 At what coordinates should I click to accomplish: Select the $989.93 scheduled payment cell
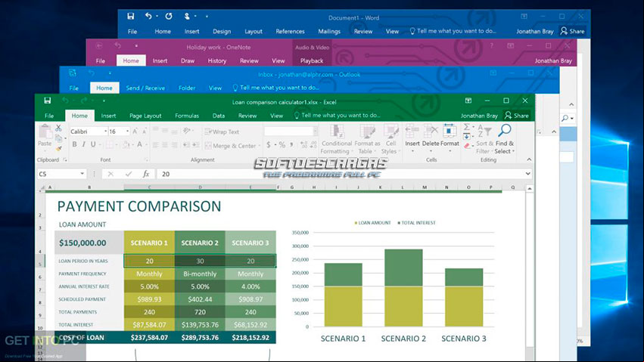[150, 299]
